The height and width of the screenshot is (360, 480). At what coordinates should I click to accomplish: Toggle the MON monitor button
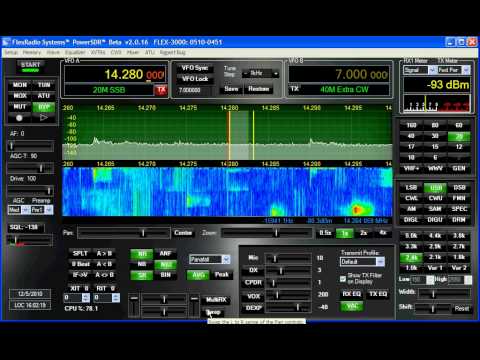[x=20, y=85]
